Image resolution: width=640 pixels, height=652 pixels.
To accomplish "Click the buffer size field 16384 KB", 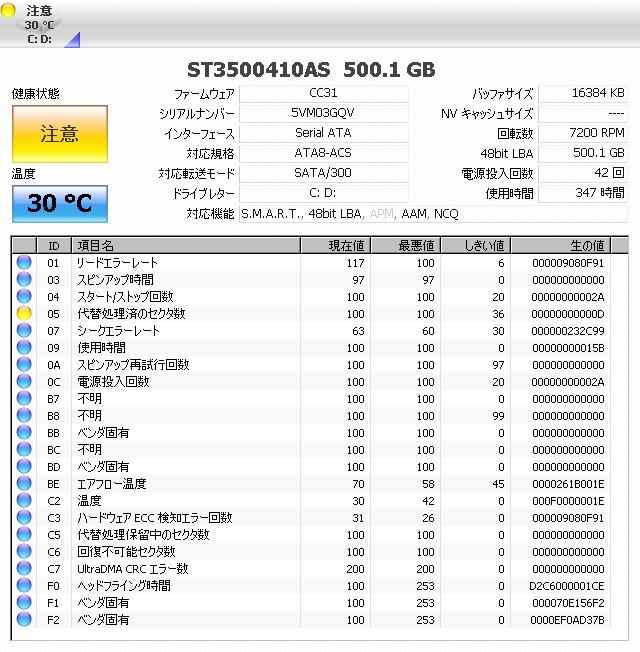I will pos(583,94).
